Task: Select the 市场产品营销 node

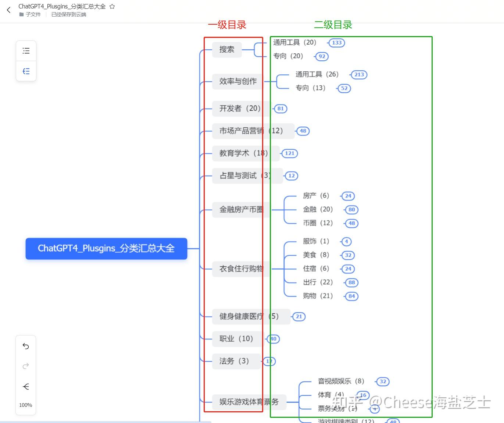Action: 253,131
